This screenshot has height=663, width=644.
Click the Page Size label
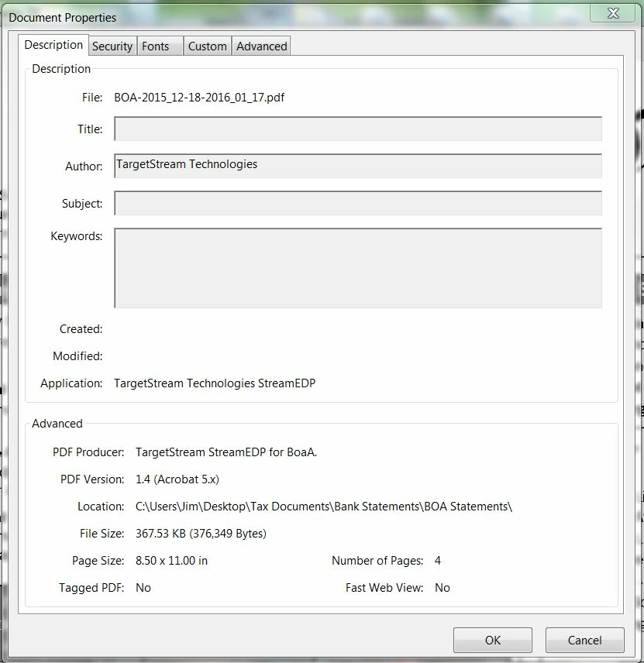click(x=98, y=561)
